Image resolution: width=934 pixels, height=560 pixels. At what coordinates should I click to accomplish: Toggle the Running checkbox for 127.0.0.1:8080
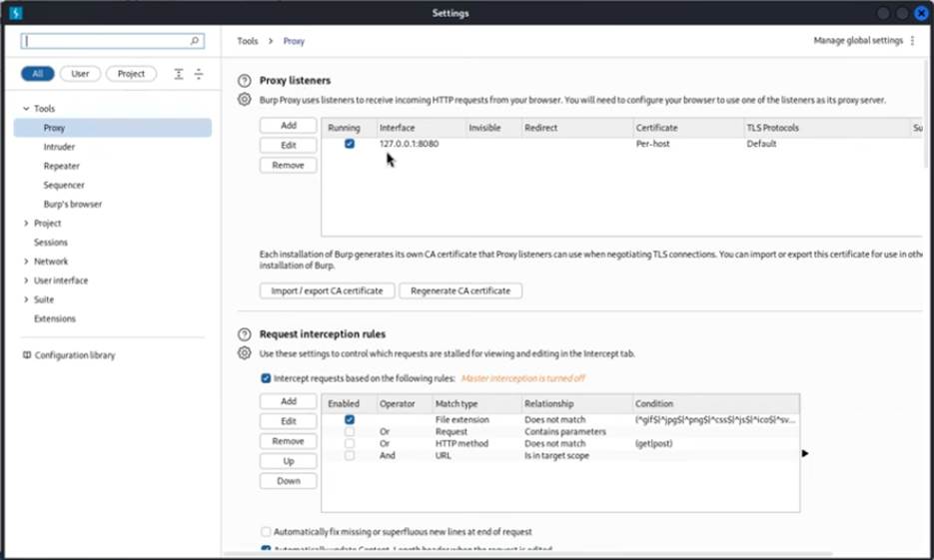click(x=350, y=144)
